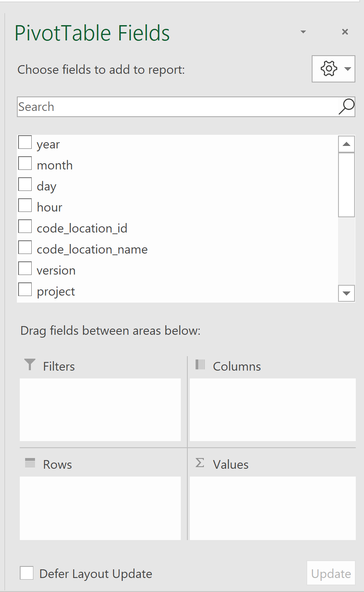Close the PivotTable Fields pane
Screen dimensions: 364x592
[x=345, y=32]
